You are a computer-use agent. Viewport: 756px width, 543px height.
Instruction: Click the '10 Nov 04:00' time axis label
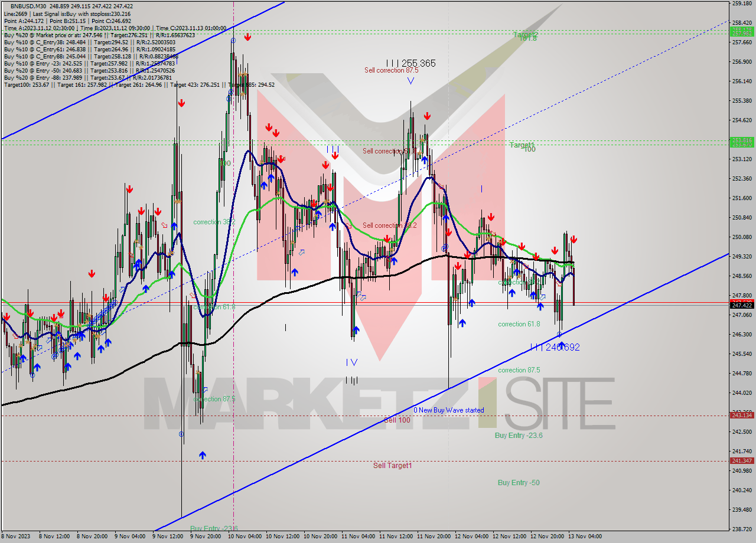click(243, 537)
